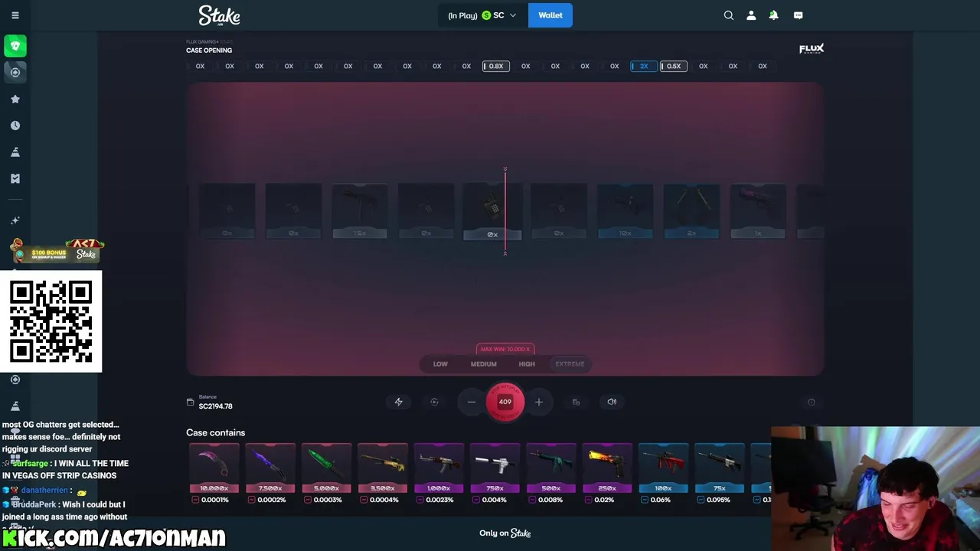
Task: Click the wallet icon beside Balance
Action: click(191, 403)
